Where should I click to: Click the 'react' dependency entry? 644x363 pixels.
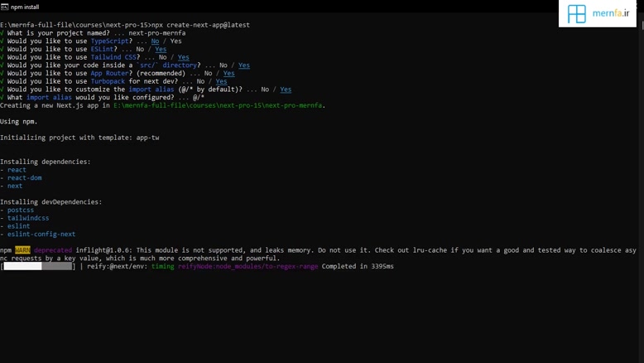17,170
